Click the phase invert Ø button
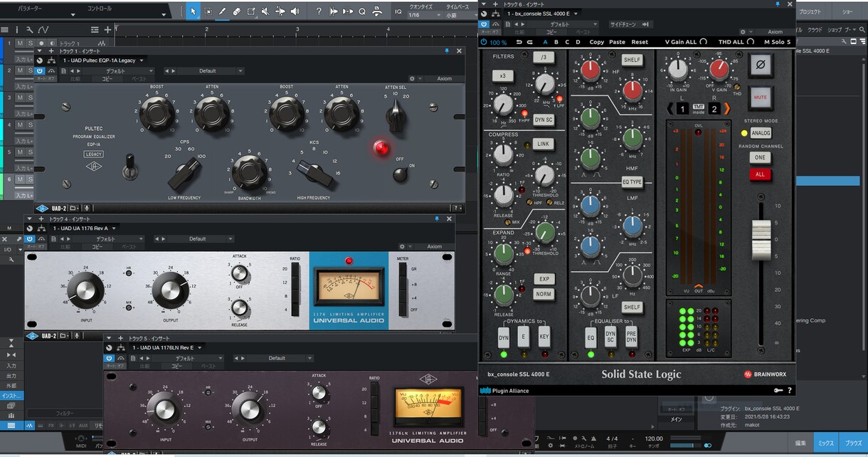The width and height of the screenshot is (868, 457). [761, 65]
